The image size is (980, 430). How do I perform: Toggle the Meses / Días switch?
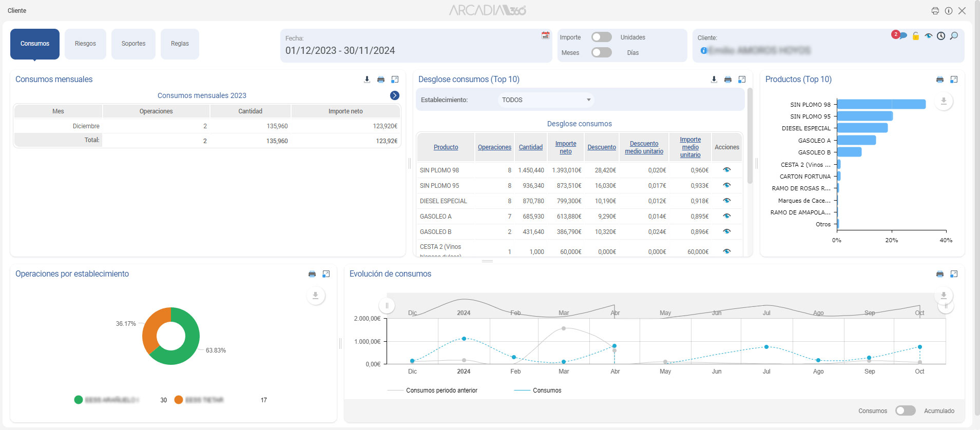(x=601, y=52)
